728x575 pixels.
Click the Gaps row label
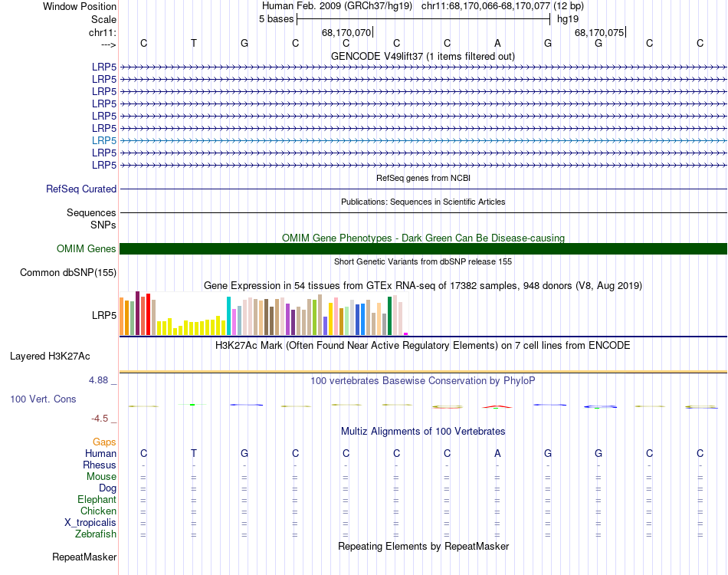[x=104, y=442]
